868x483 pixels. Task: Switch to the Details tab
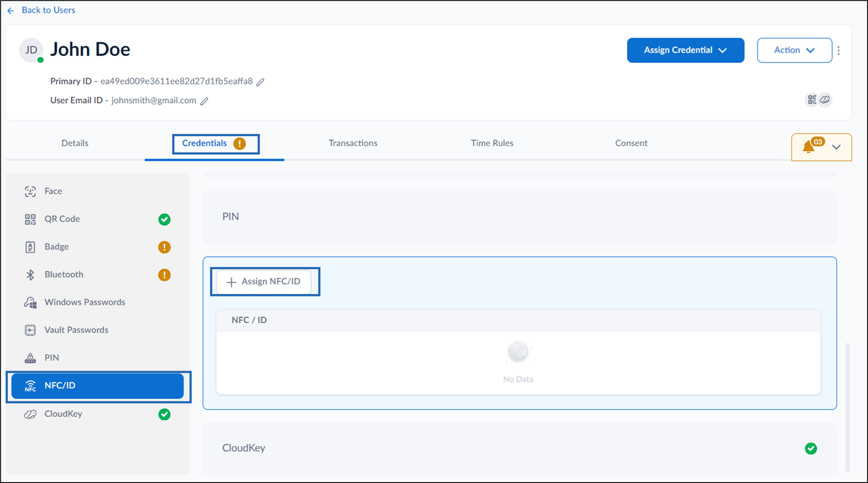pyautogui.click(x=75, y=143)
